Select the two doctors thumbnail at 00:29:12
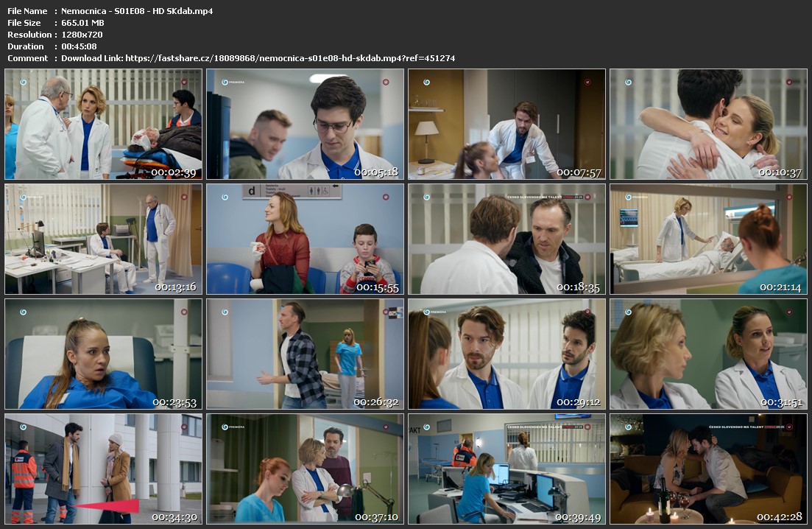 point(506,354)
